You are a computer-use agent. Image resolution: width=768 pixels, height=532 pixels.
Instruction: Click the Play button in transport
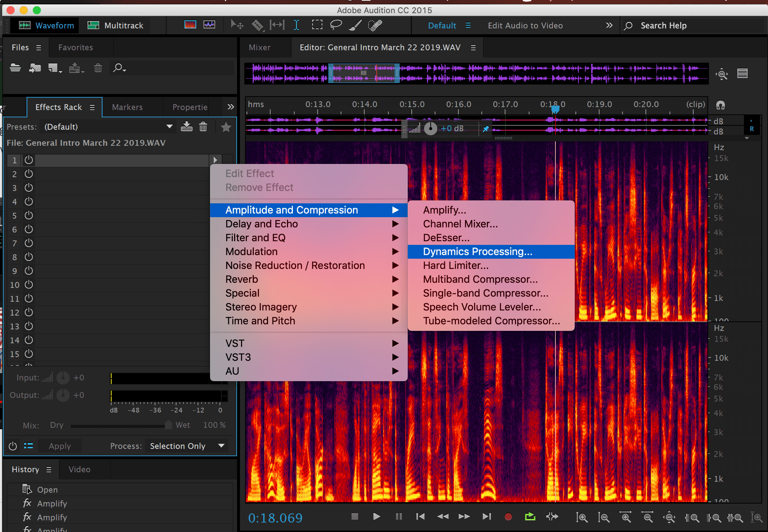tap(377, 517)
